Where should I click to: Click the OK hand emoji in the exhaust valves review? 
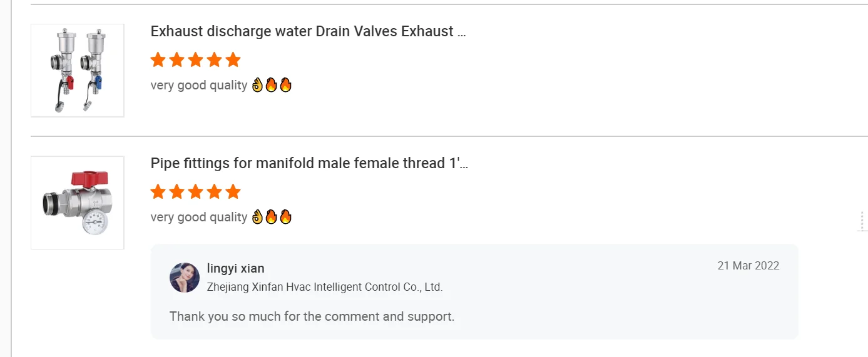tap(257, 85)
